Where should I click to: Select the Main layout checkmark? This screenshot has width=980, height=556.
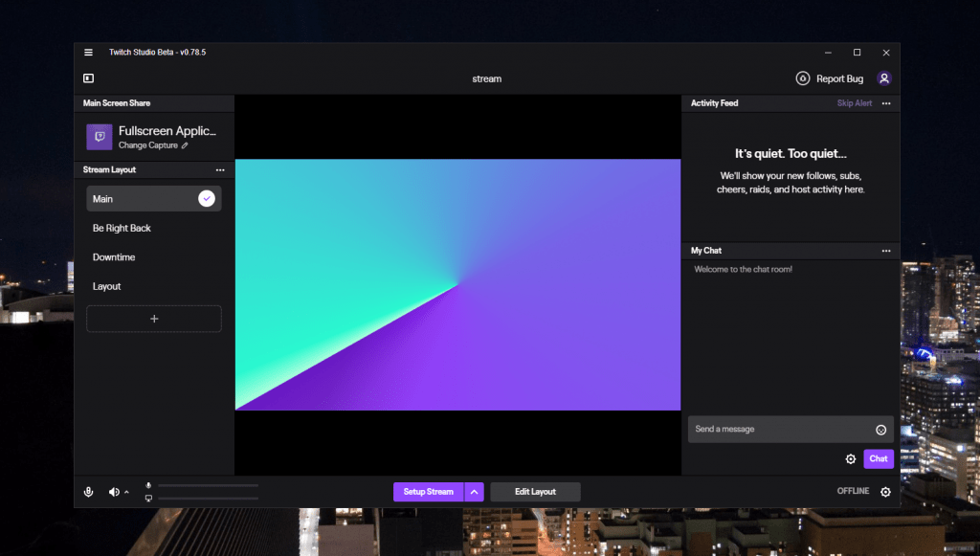[x=206, y=199]
